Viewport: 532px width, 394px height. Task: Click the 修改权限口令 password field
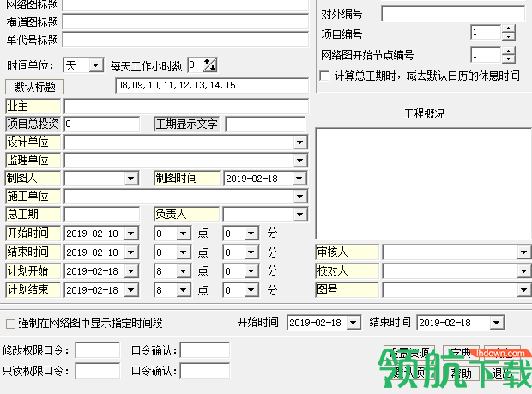point(97,350)
